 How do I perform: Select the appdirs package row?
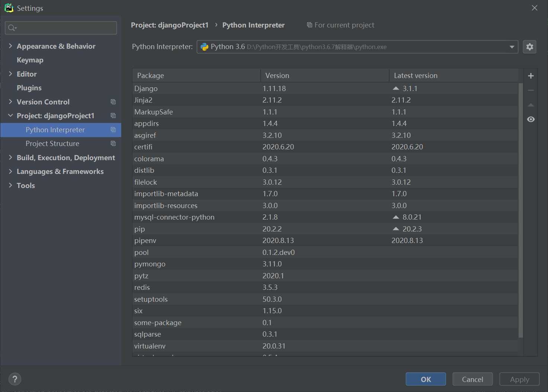point(325,123)
